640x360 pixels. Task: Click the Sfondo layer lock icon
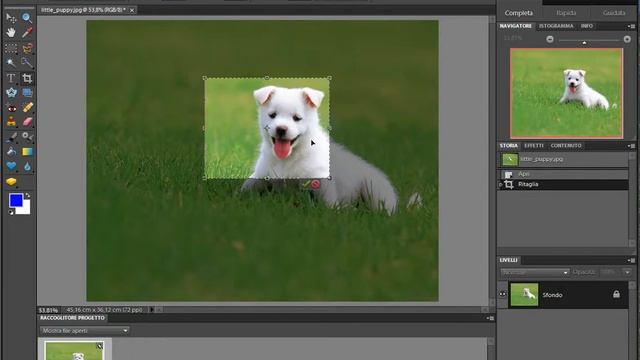click(x=616, y=294)
